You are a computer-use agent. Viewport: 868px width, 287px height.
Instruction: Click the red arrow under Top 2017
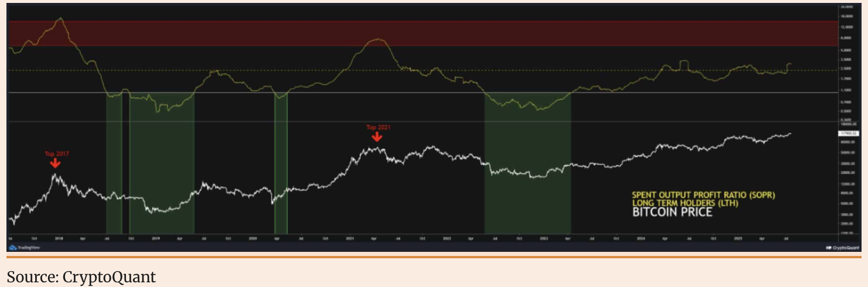54,164
